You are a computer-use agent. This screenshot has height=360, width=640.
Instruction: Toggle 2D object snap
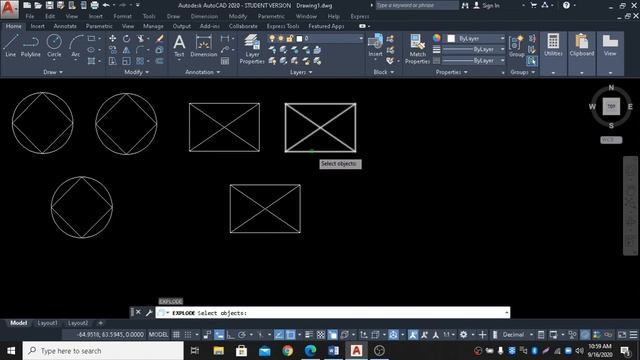click(x=290, y=335)
